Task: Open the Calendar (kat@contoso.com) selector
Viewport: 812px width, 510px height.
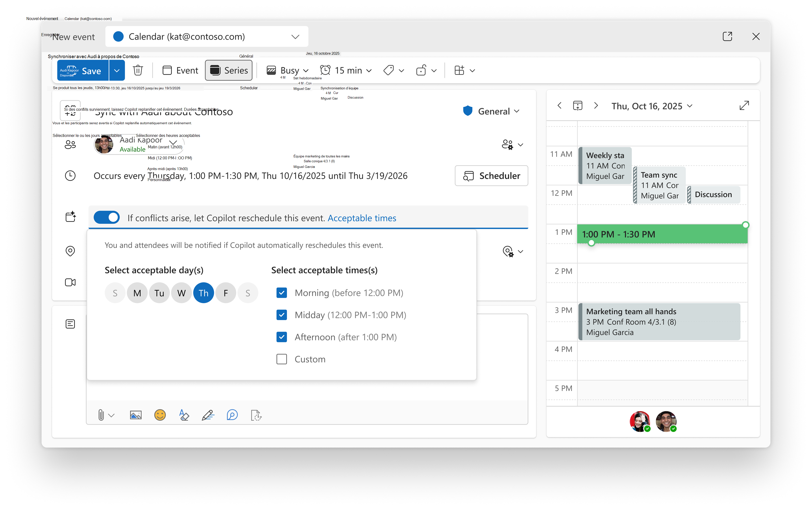Action: [207, 36]
